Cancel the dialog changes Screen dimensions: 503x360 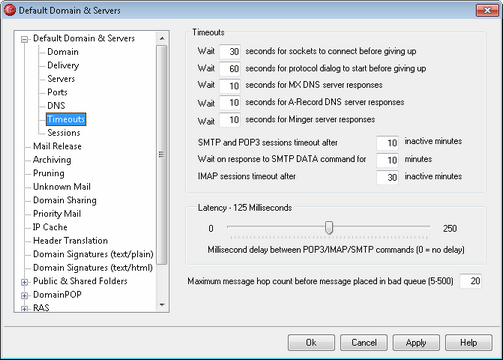click(x=364, y=343)
